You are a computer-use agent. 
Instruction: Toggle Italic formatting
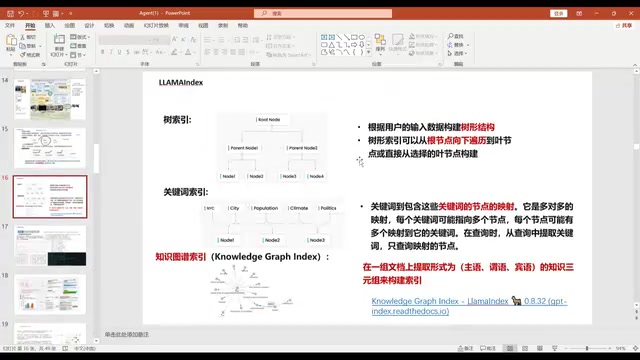(x=111, y=52)
